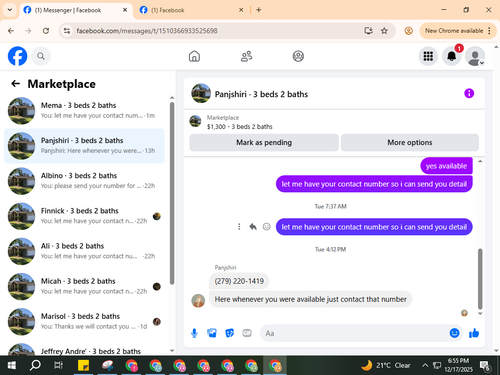
Task: Close the Messenger | Facebook tab
Action: [x=125, y=10]
